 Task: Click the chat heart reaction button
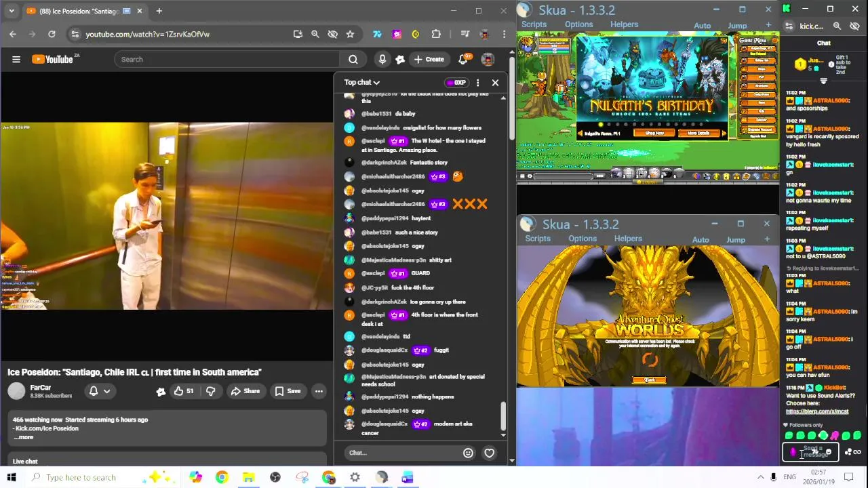[490, 453]
